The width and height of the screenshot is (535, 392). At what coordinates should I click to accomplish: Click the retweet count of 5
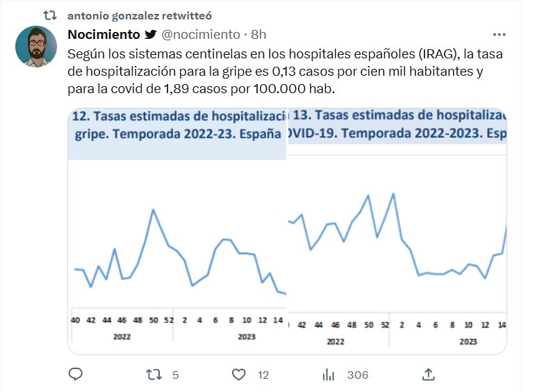[x=175, y=375]
